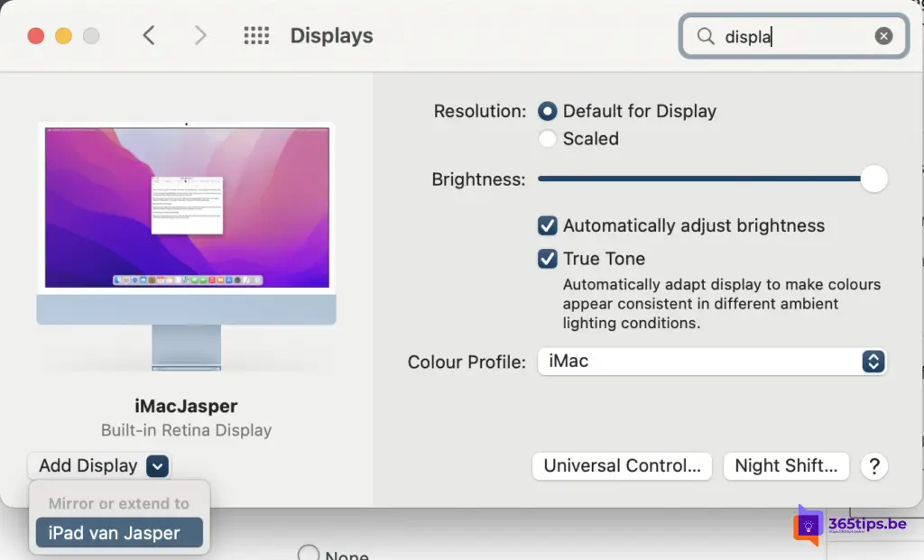Viewport: 924px width, 560px height.
Task: Click the Brightness slider knob
Action: point(873,179)
